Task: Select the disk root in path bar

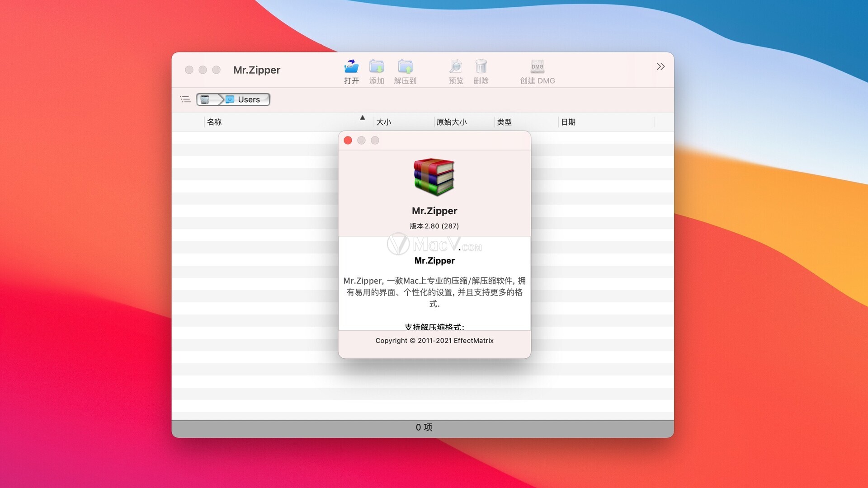Action: point(205,99)
